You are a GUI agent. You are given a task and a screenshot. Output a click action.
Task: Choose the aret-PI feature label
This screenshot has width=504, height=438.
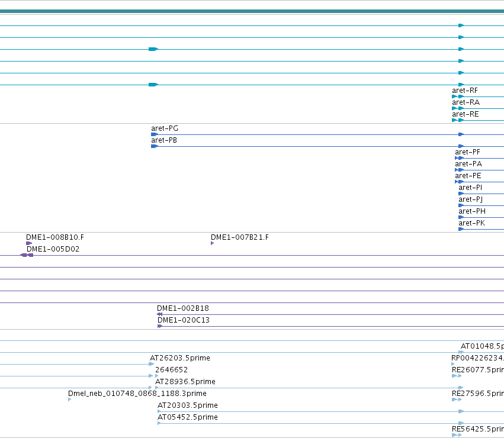[x=470, y=188]
